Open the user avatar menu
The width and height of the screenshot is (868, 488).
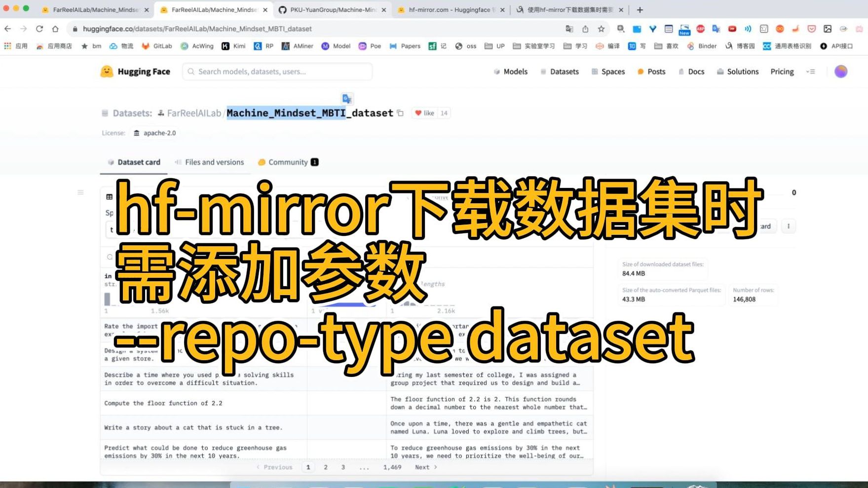[841, 72]
